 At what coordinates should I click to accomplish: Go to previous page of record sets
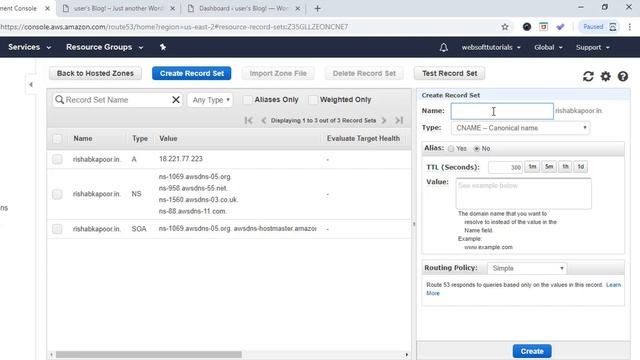point(263,120)
